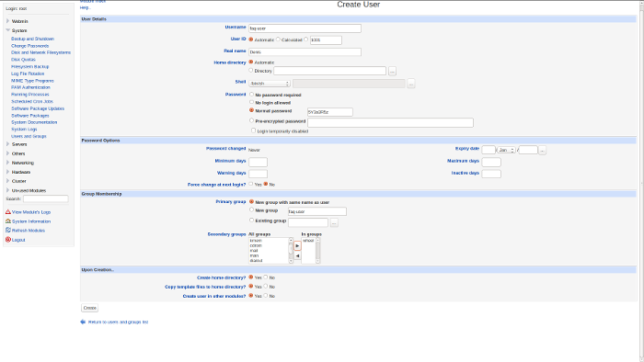Click the Maximum days field
644x362 pixels.
[x=491, y=162]
